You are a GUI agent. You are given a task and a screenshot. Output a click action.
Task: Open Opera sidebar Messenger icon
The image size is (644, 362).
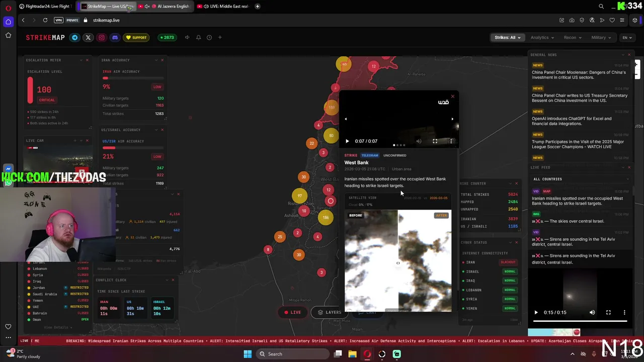(x=8, y=169)
